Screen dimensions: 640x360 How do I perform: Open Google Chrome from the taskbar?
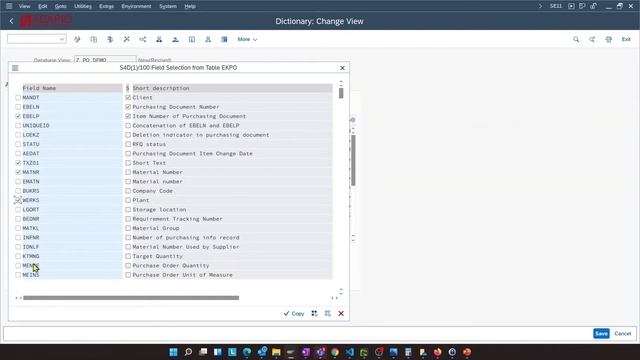(335, 352)
